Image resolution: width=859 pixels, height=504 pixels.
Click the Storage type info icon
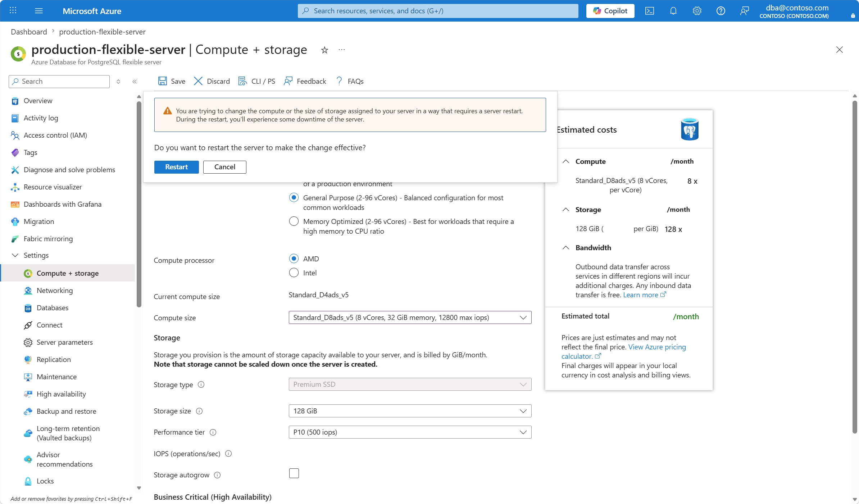click(x=201, y=385)
